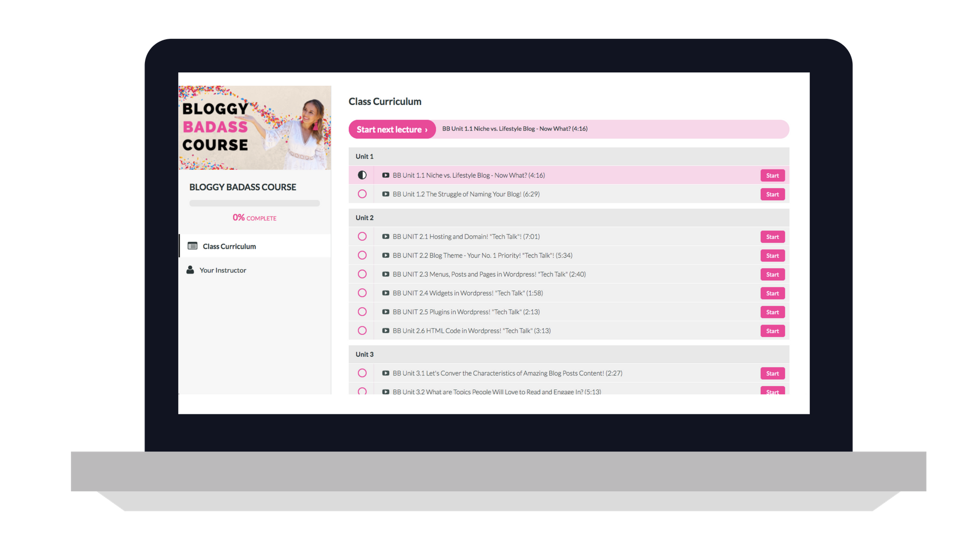Click Start next lecture button
The image size is (980, 551).
click(392, 129)
